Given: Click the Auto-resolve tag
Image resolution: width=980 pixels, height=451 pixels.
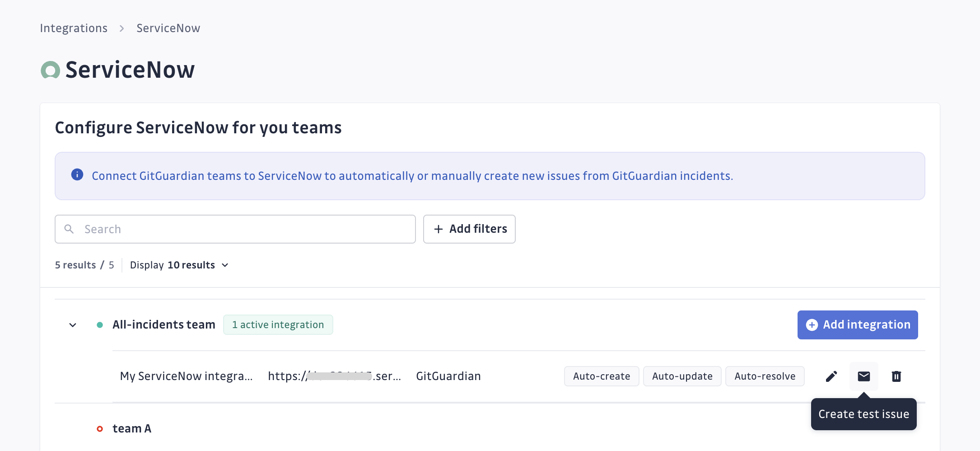Looking at the screenshot, I should pyautogui.click(x=765, y=376).
